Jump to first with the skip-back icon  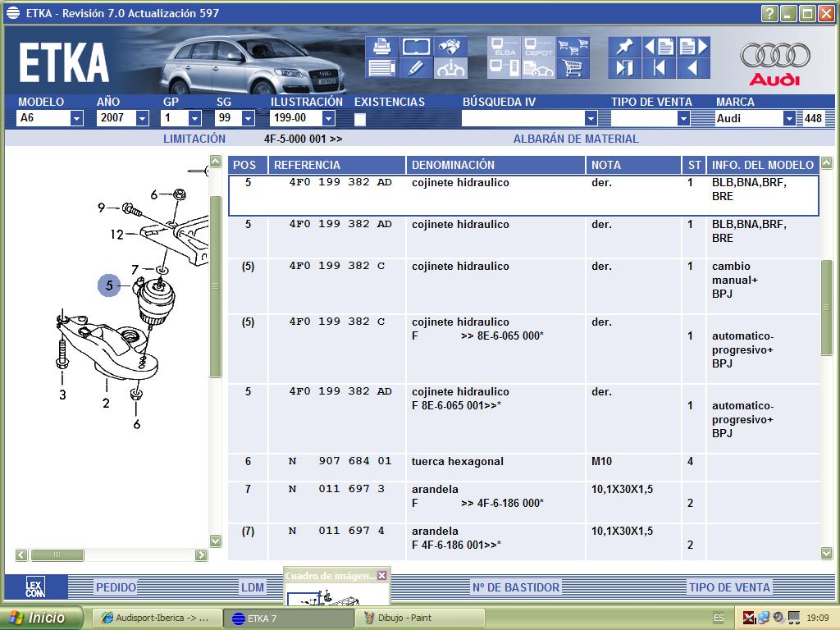[659, 68]
